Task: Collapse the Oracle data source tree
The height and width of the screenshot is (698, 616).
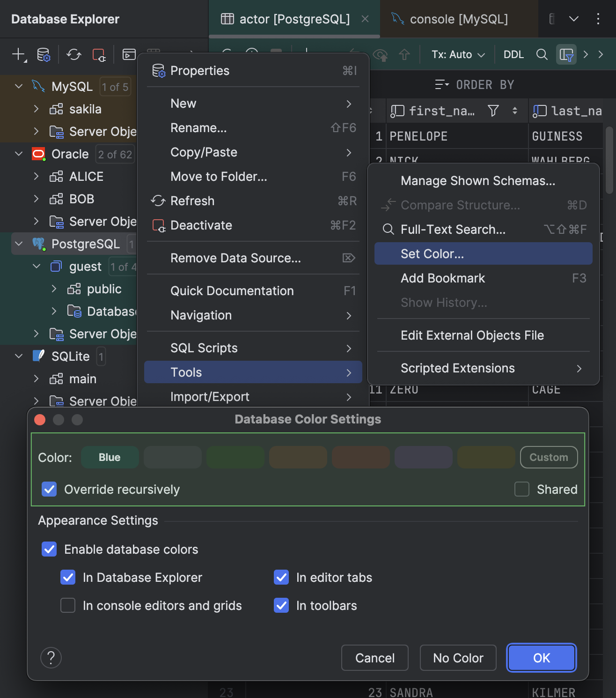Action: 19,154
